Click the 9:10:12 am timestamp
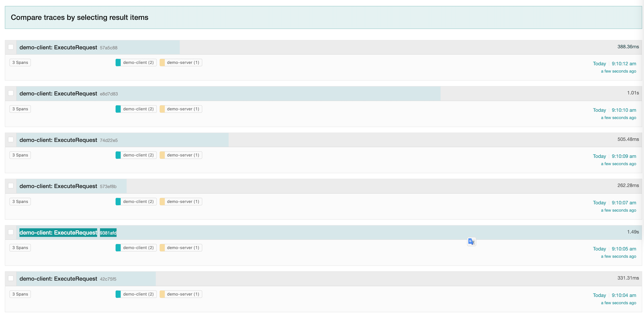The height and width of the screenshot is (317, 644). (624, 64)
